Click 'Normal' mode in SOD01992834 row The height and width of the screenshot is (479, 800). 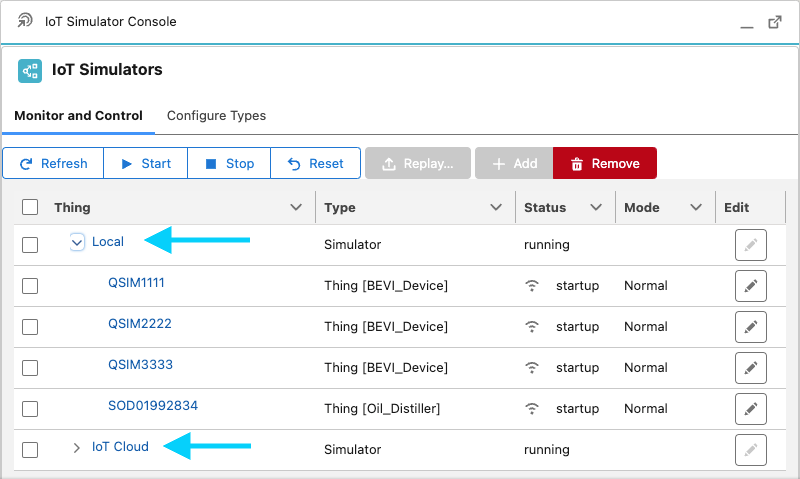pos(645,409)
